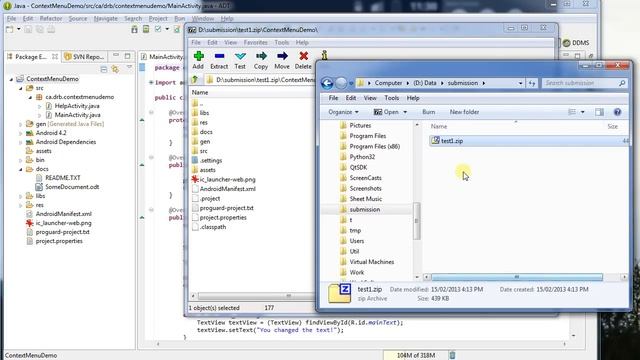Open the Tools menu in 7-Zip
This screenshot has height=360, width=640.
[x=282, y=42]
